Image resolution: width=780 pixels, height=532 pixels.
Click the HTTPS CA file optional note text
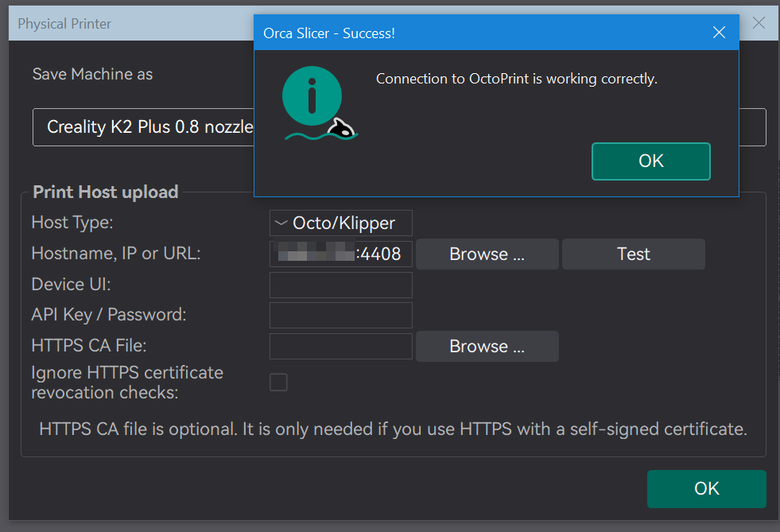393,429
